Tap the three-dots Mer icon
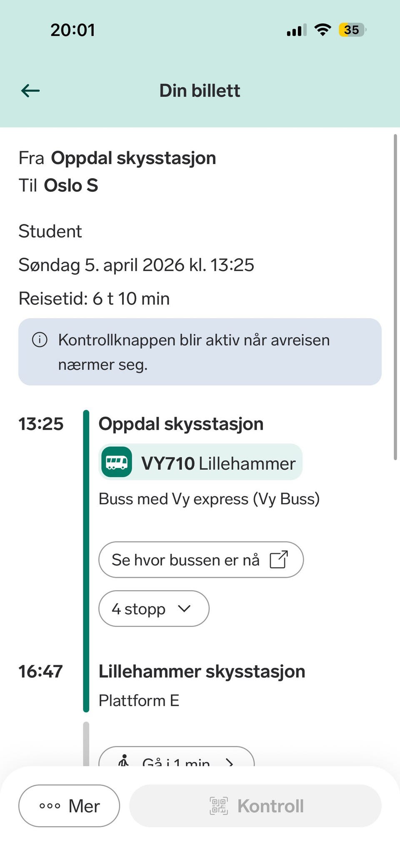 [50, 806]
